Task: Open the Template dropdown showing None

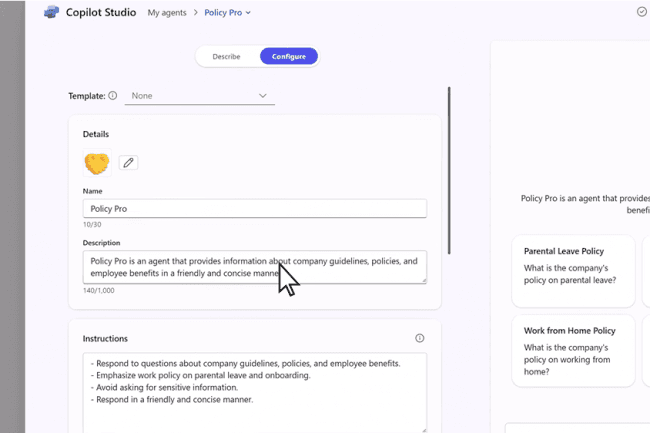Action: coord(199,96)
